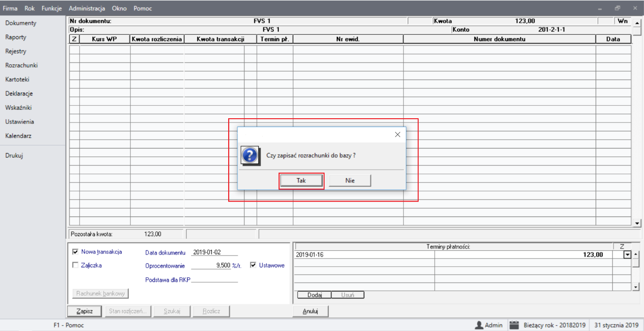Click the Pozostała kwota 123,00 value

coord(153,234)
